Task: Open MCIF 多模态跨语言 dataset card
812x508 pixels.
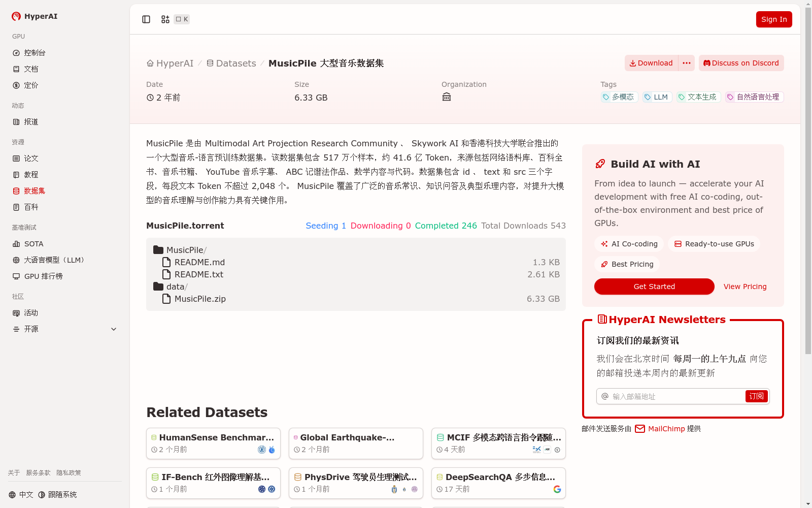Action: point(498,443)
